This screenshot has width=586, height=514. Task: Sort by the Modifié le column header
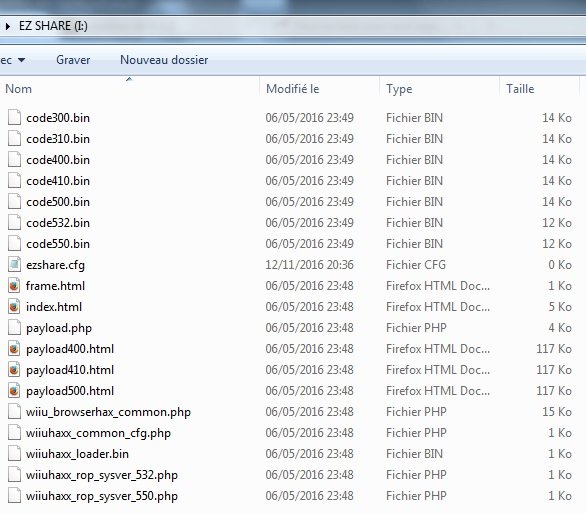tap(293, 89)
